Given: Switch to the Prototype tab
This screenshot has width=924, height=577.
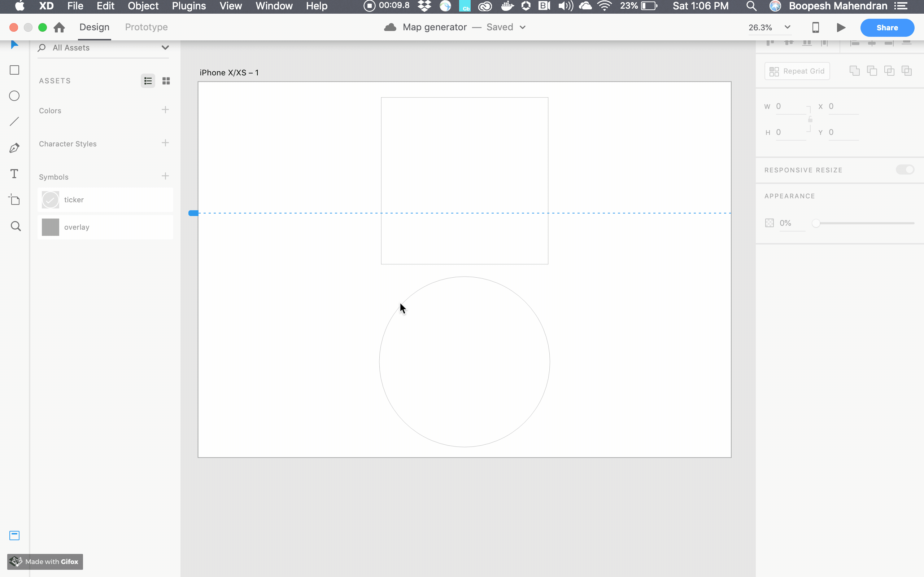Looking at the screenshot, I should (x=146, y=27).
